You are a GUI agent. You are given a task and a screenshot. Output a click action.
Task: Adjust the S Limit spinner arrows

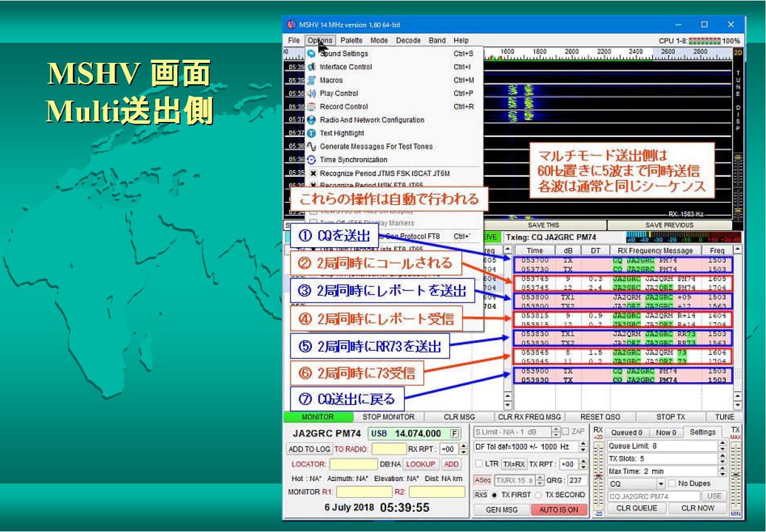pos(555,432)
